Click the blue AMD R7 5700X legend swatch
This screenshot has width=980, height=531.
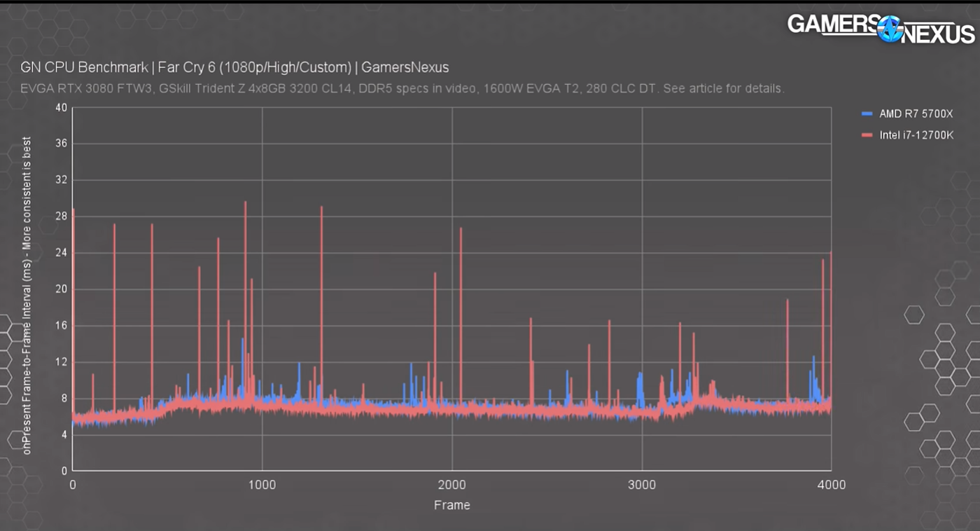point(868,113)
